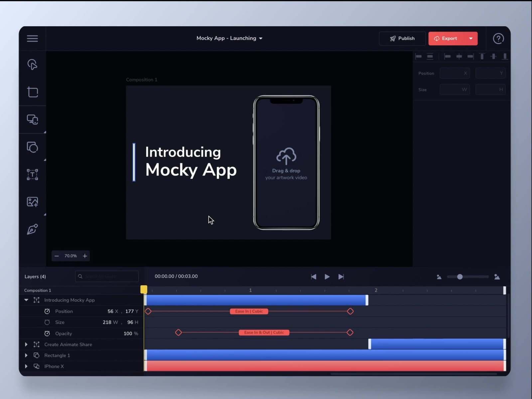Select the composition frame tool

pos(32,92)
